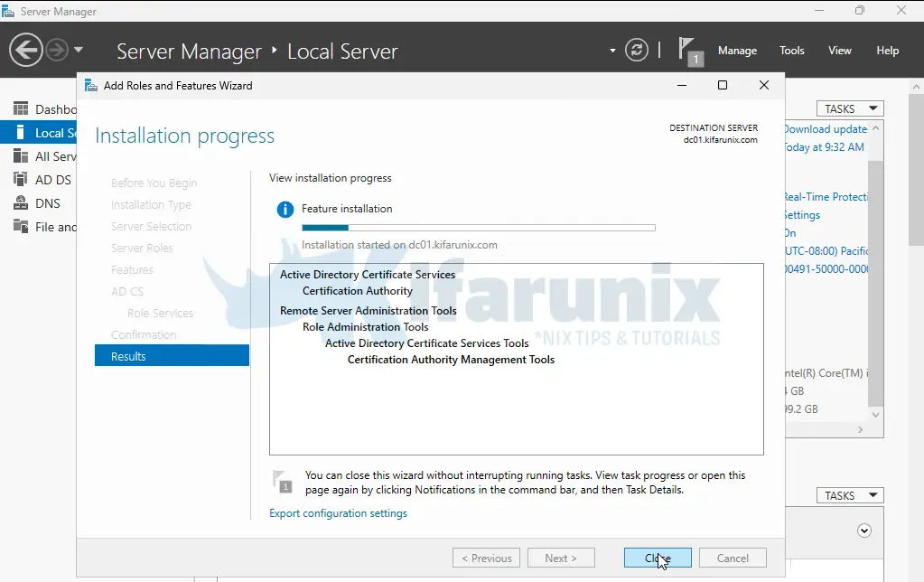
Task: Click the properties panel scroll-right arrow
Action: pos(861,430)
